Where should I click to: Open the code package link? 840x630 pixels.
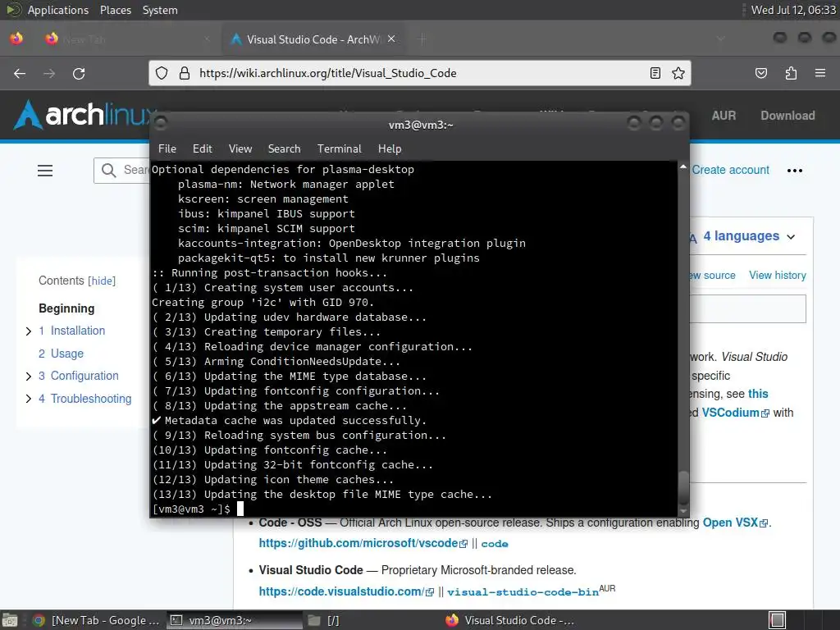pos(495,544)
